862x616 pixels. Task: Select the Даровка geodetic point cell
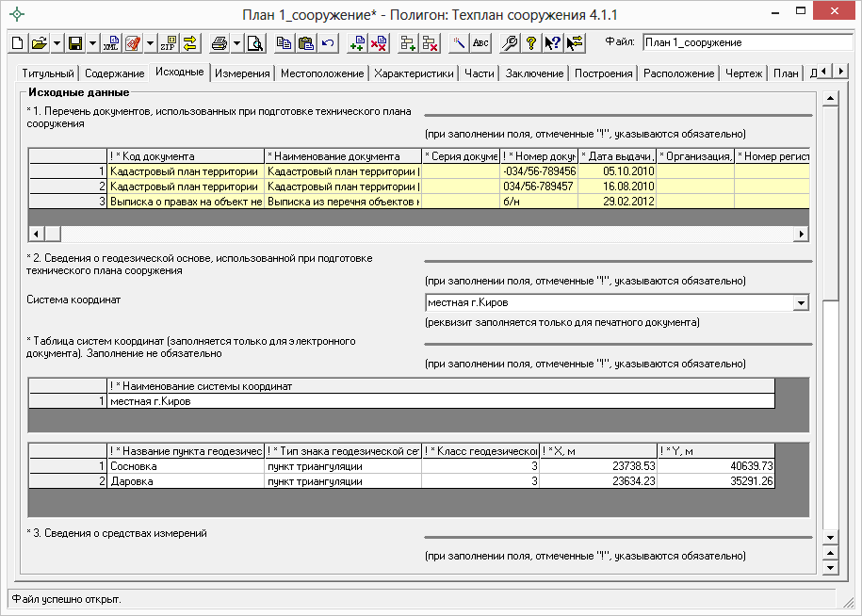coord(186,481)
